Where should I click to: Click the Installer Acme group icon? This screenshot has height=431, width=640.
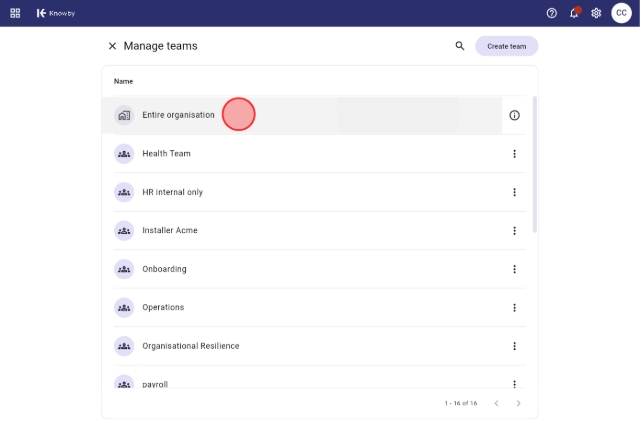pos(124,231)
